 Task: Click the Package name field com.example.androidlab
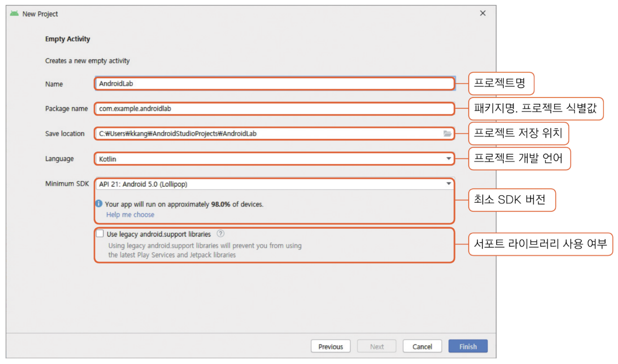pyautogui.click(x=275, y=109)
